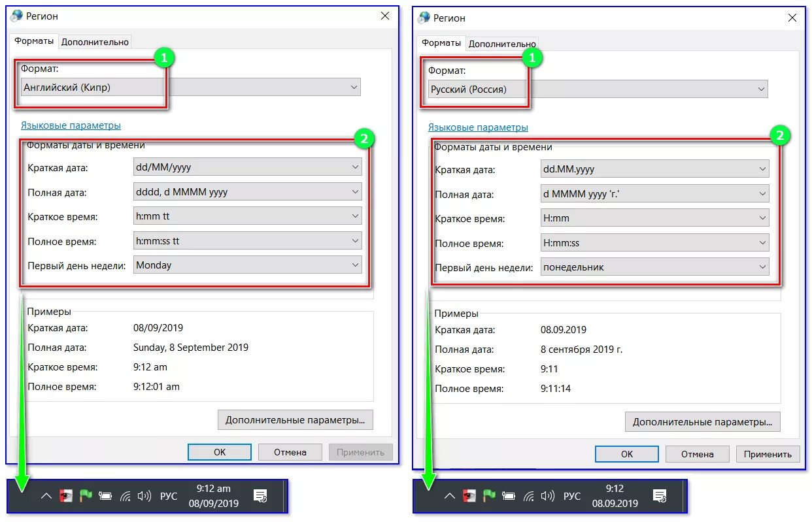Open Формат dropdown showing Английский (Кипр)
This screenshot has width=812, height=522.
point(190,87)
